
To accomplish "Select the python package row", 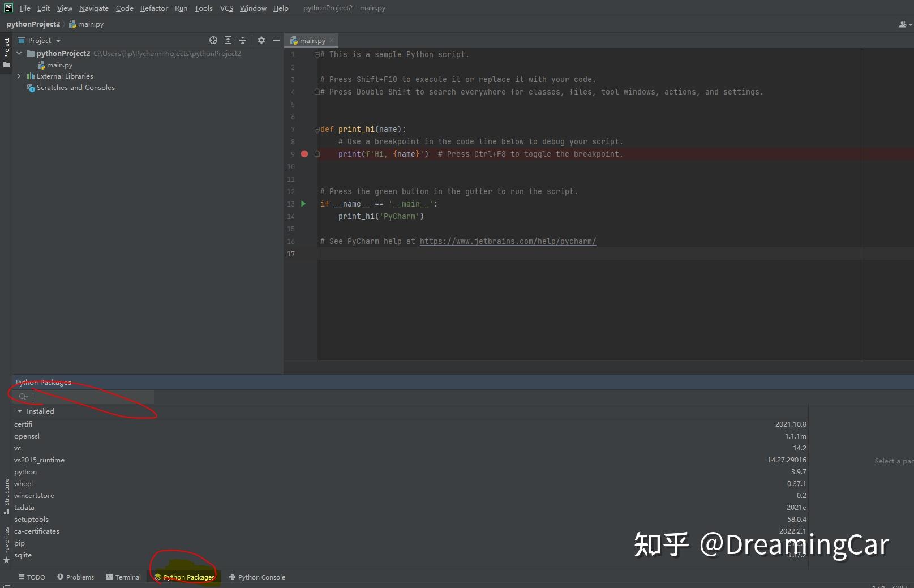I will point(410,471).
